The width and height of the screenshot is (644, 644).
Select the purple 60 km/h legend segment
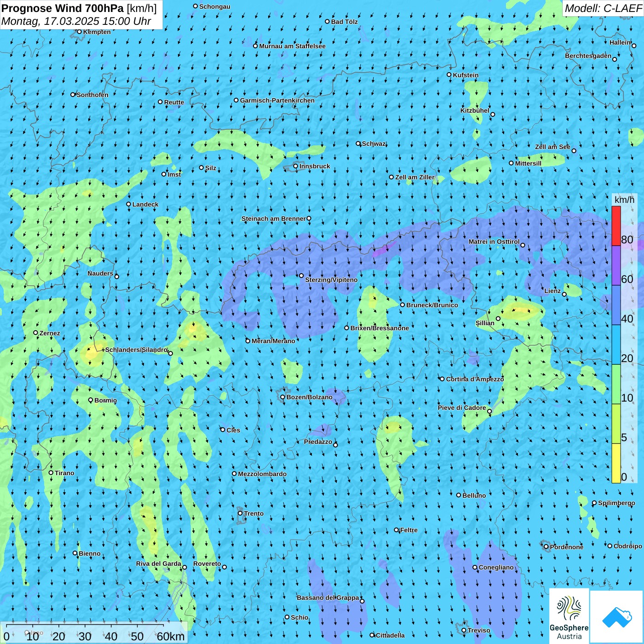coord(616,266)
